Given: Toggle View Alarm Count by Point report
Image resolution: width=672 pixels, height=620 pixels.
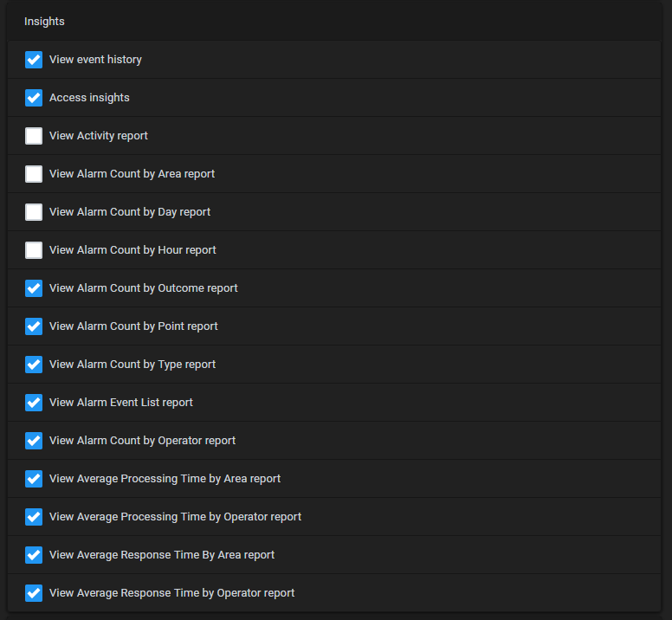Looking at the screenshot, I should (34, 326).
